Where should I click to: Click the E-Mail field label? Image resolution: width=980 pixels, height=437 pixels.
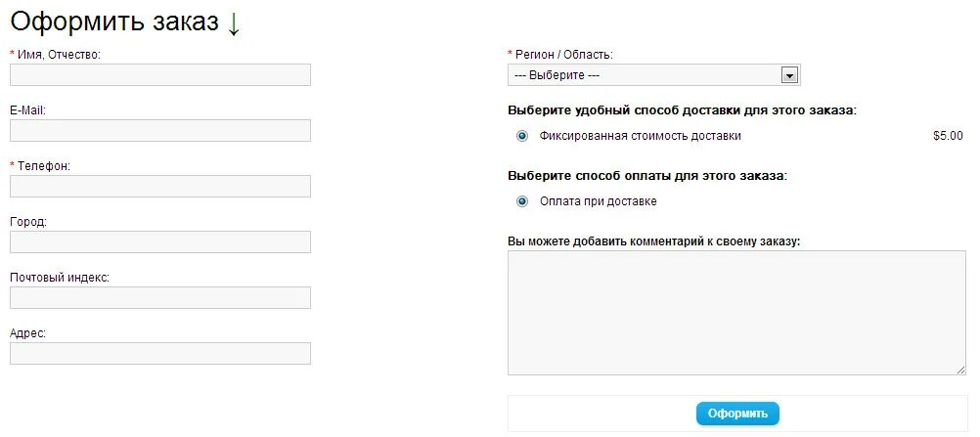point(27,110)
